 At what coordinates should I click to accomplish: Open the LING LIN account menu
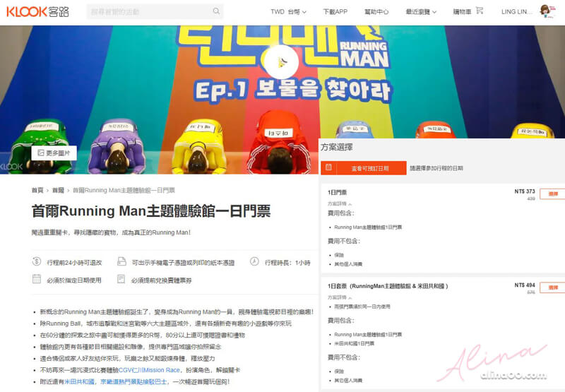516,11
